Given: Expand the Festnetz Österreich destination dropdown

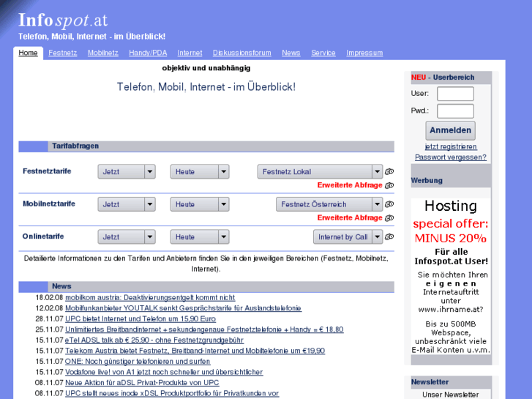Looking at the screenshot, I should (329, 204).
